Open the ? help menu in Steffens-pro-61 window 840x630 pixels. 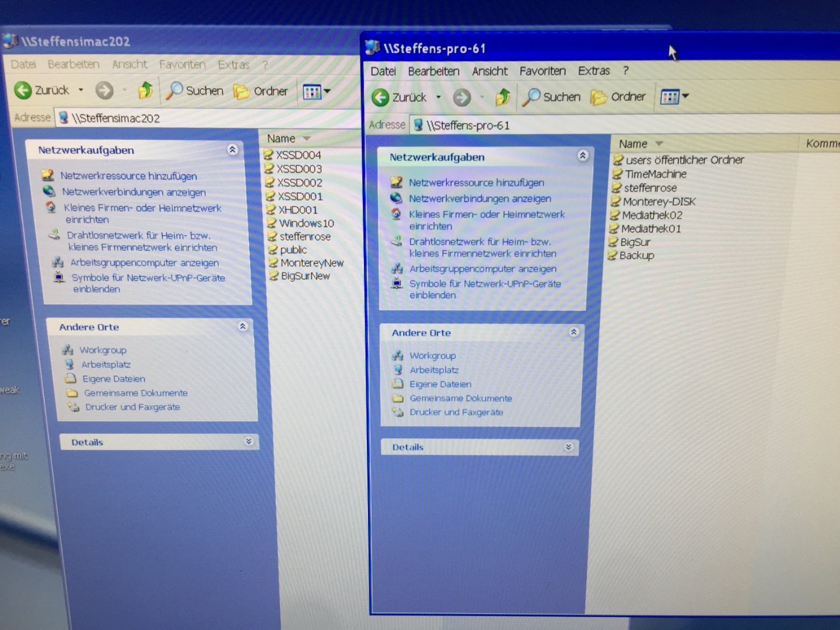click(626, 71)
